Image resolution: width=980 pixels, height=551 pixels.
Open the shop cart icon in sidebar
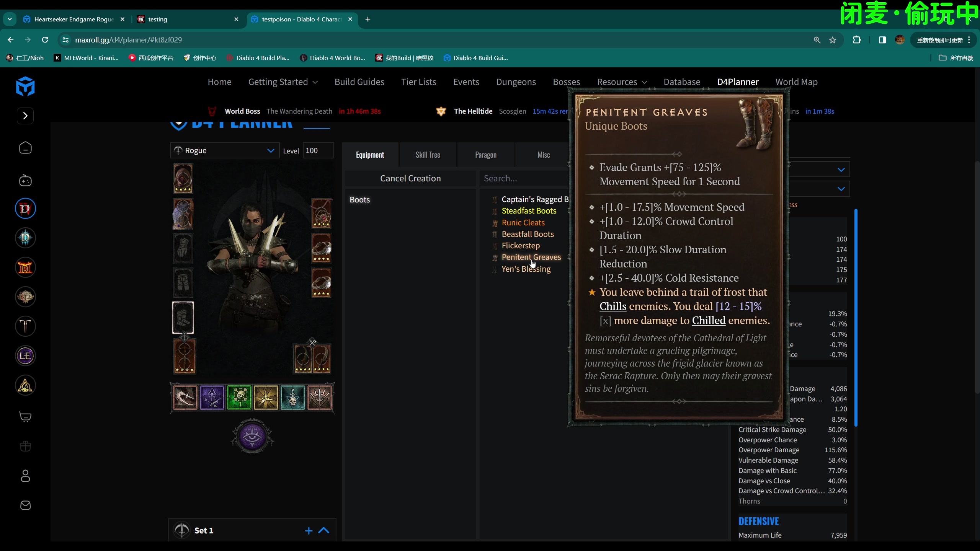25,417
